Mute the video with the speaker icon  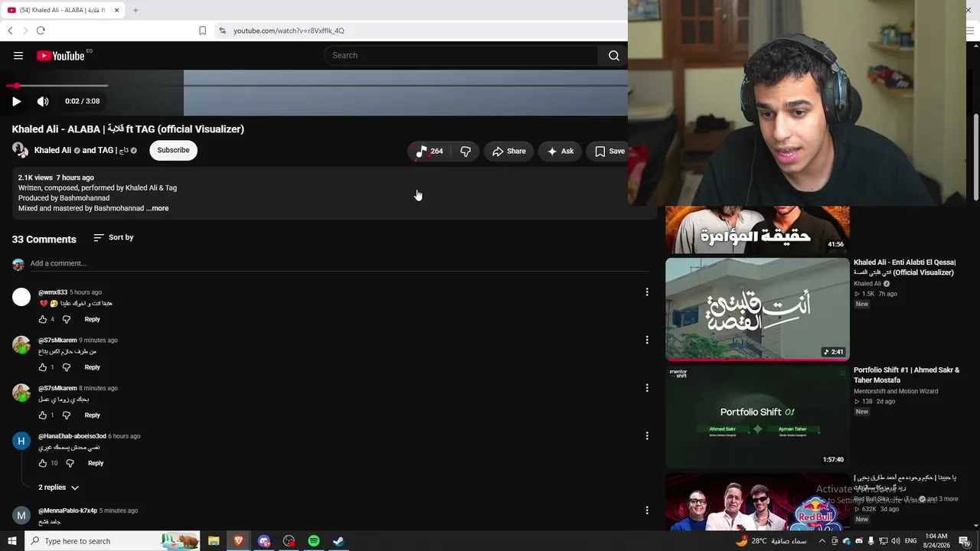click(x=43, y=101)
